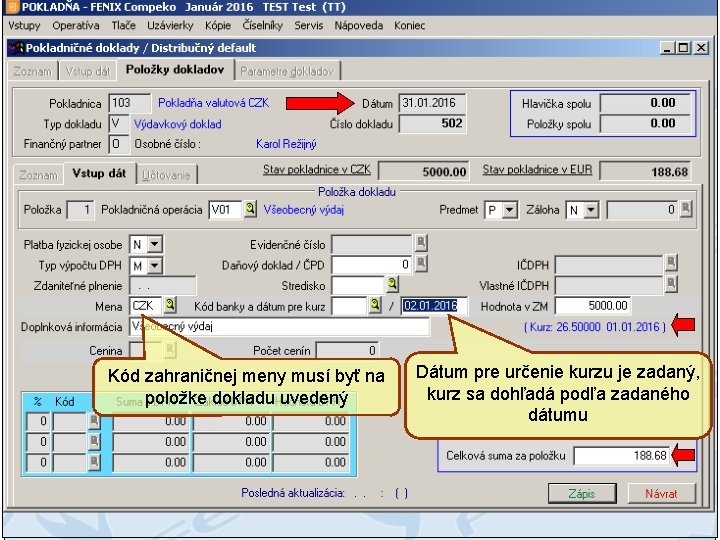This screenshot has height=540, width=720.
Task: Click Doplnková informácia text field
Action: click(x=280, y=326)
